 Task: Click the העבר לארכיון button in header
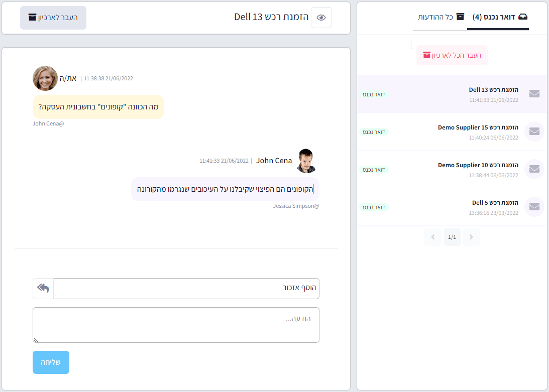[x=53, y=18]
